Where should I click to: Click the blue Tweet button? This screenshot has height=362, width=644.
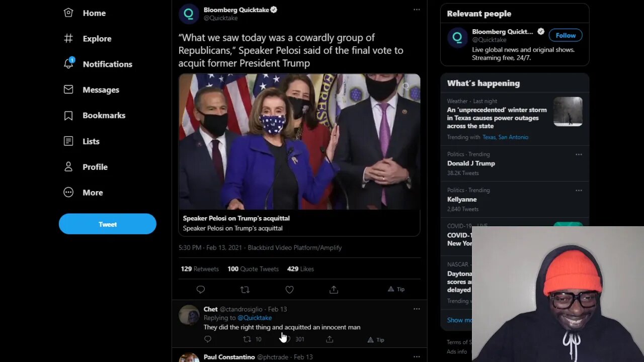click(x=108, y=224)
